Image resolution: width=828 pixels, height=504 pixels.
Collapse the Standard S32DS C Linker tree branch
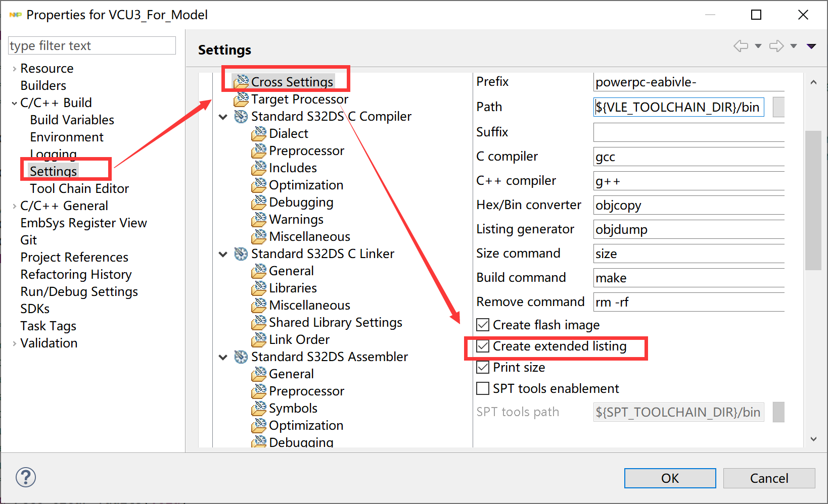point(223,254)
